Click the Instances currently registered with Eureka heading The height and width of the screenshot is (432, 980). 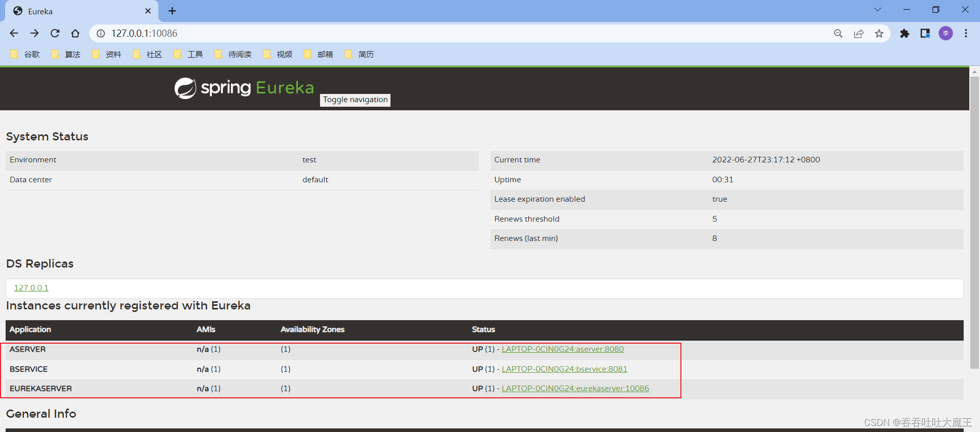[128, 305]
